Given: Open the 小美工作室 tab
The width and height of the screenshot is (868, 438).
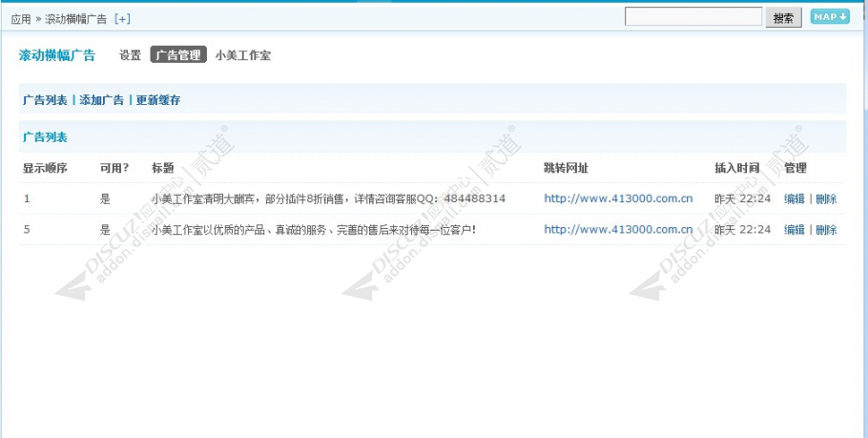Looking at the screenshot, I should click(243, 55).
